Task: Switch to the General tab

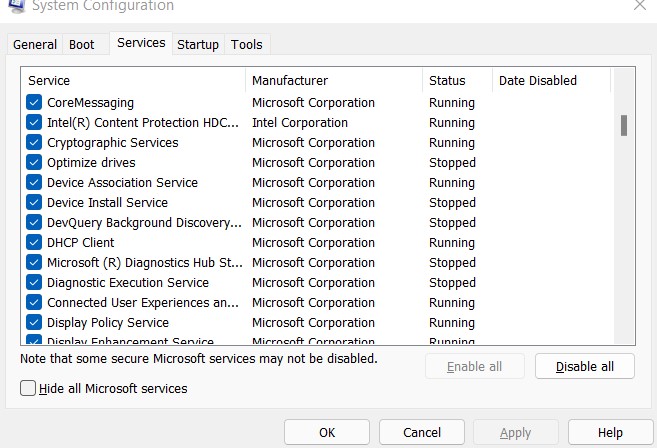Action: click(35, 45)
